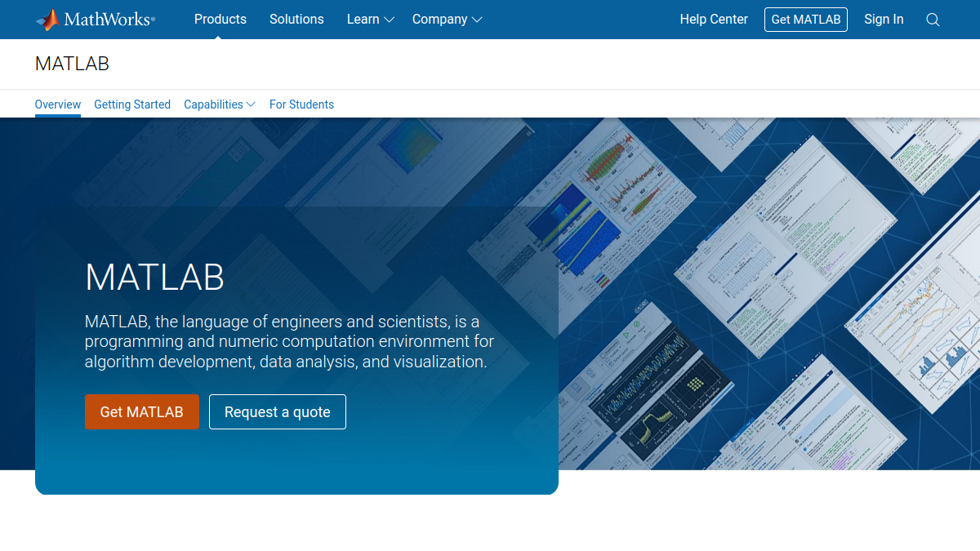Click the MATLAB page title

coord(72,64)
